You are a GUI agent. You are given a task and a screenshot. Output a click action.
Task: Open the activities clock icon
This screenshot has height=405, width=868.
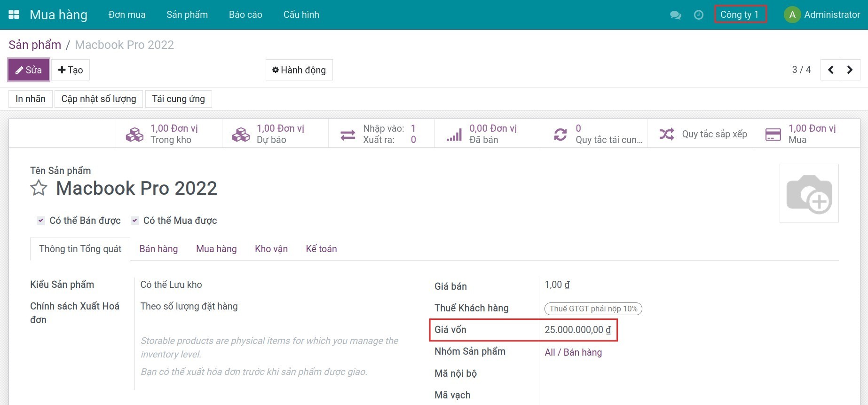pos(699,15)
